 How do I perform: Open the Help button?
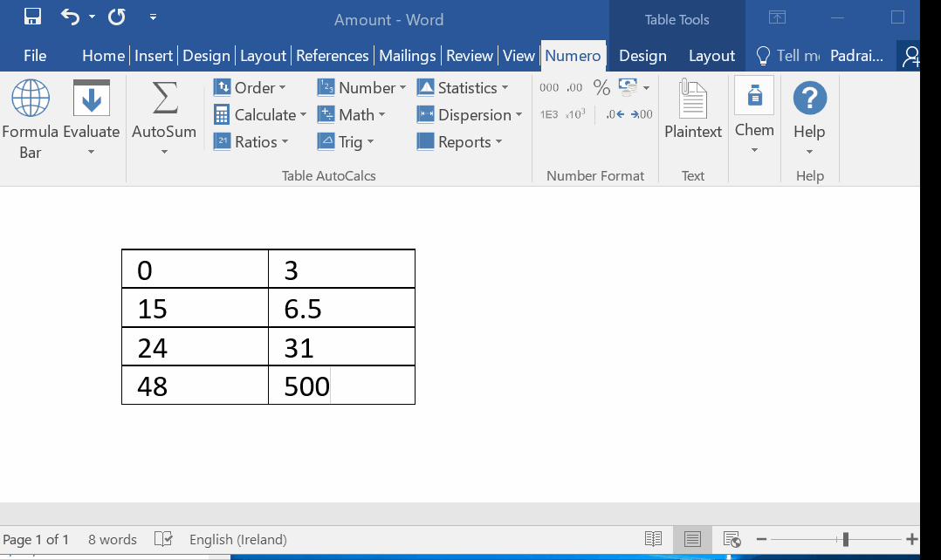pyautogui.click(x=809, y=105)
